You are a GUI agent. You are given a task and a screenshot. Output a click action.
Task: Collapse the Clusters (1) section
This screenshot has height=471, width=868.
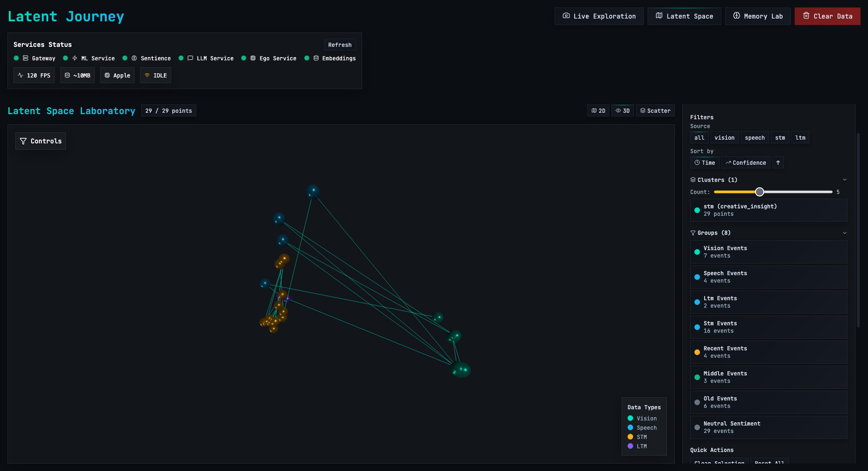pos(844,180)
